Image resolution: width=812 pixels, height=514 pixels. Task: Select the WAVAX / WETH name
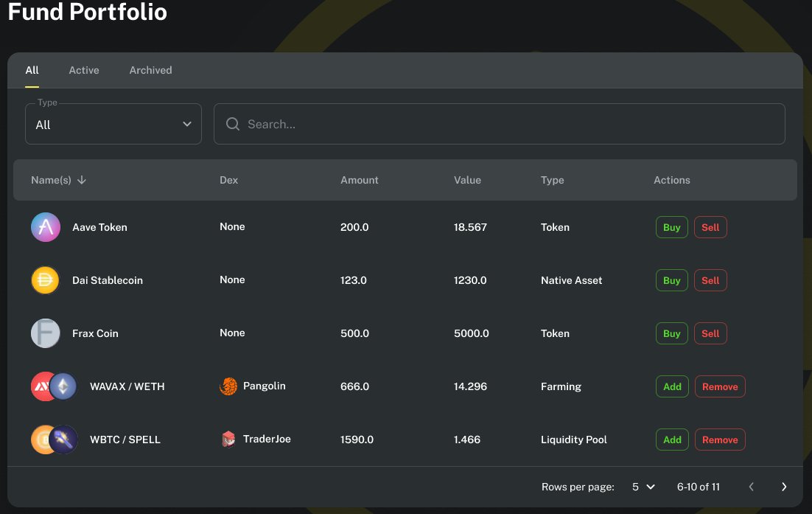click(x=127, y=386)
